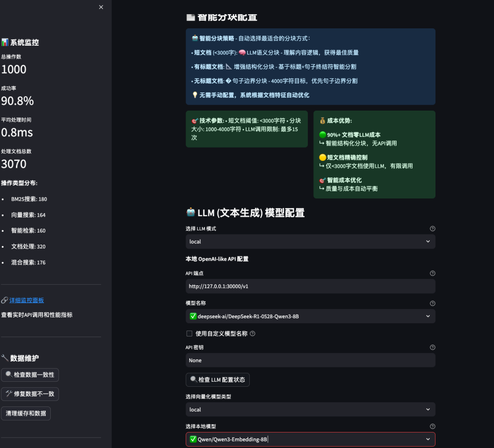Open the help icon next to 模型名称
This screenshot has width=494, height=448.
[x=432, y=303]
